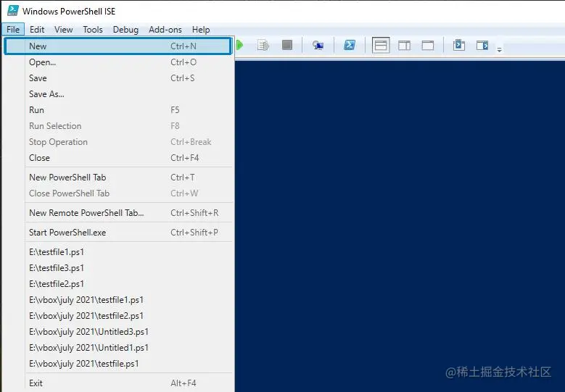The width and height of the screenshot is (565, 392).
Task: Open recent E:\vbox\july 2021\testfile1.ps1
Action: click(117, 300)
